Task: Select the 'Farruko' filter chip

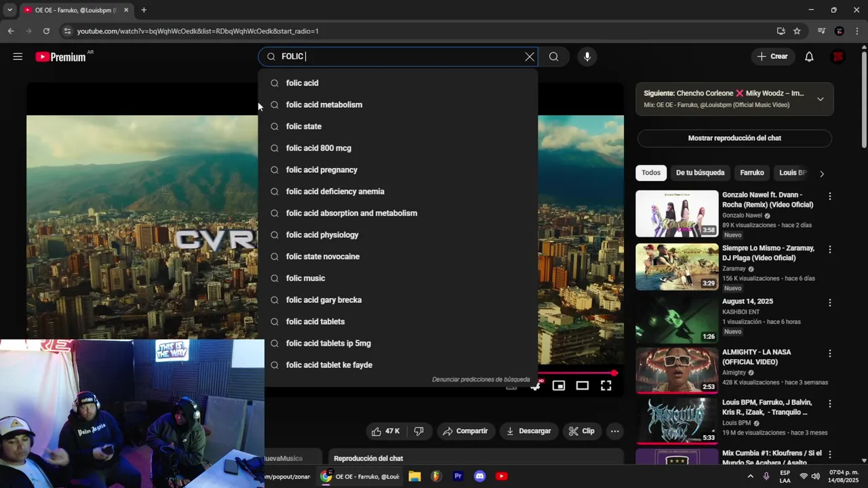Action: [751, 173]
